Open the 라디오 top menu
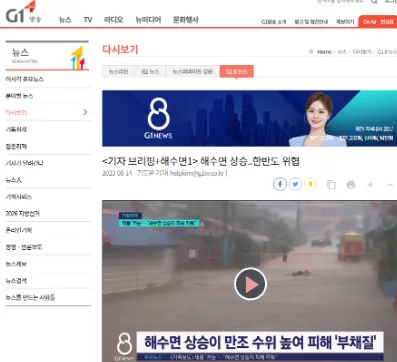Screen dimensions: 397x362 pyautogui.click(x=114, y=20)
